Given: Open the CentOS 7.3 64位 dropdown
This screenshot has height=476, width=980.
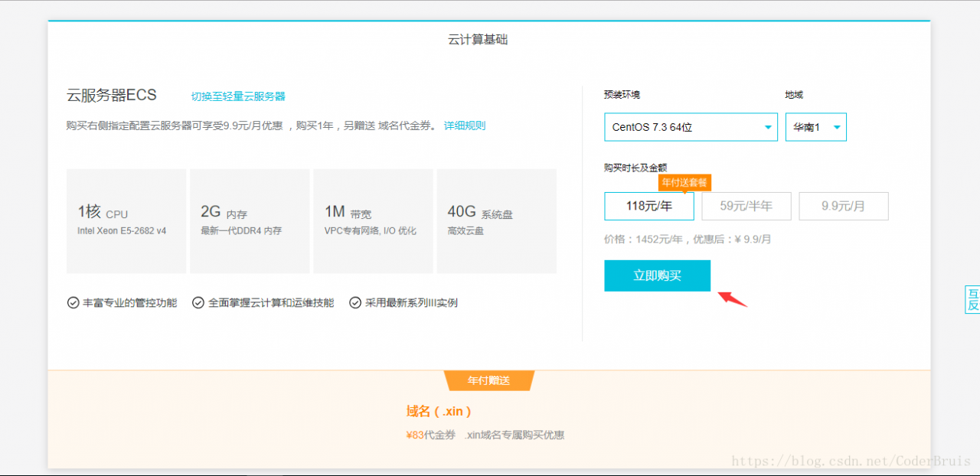Looking at the screenshot, I should [x=691, y=127].
